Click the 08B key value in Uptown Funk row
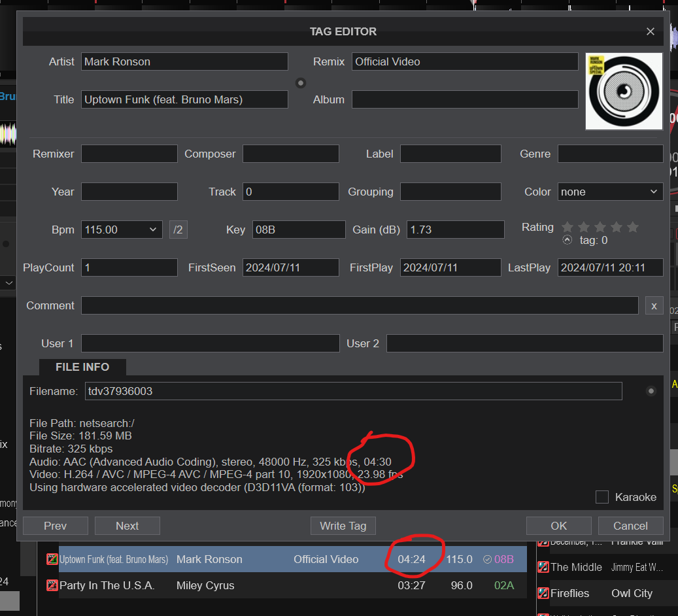 (x=503, y=559)
